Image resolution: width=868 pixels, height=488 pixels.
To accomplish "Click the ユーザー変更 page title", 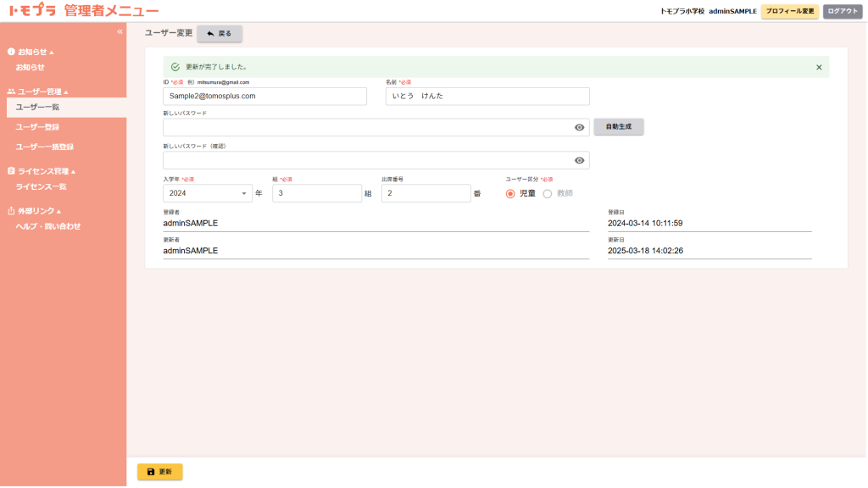I will point(169,33).
